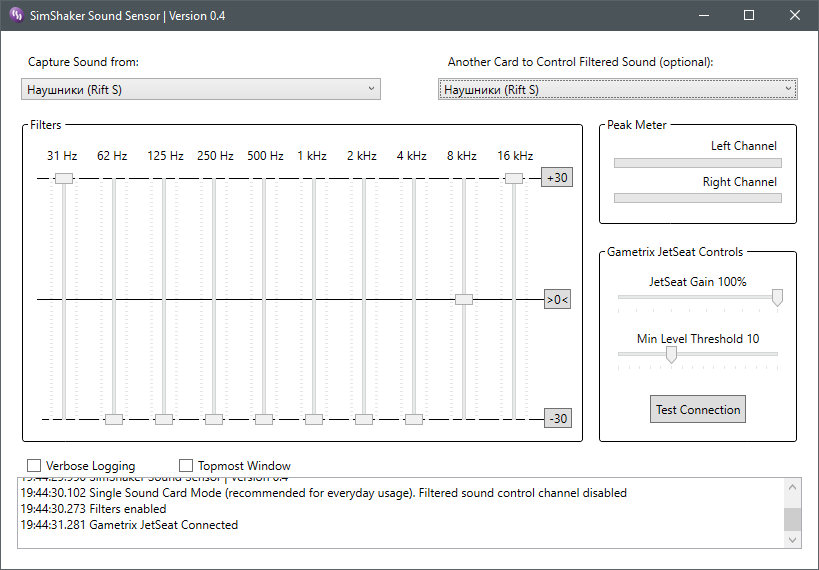Click the 16 kHz filter slider thumb
The width and height of the screenshot is (819, 570).
514,178
